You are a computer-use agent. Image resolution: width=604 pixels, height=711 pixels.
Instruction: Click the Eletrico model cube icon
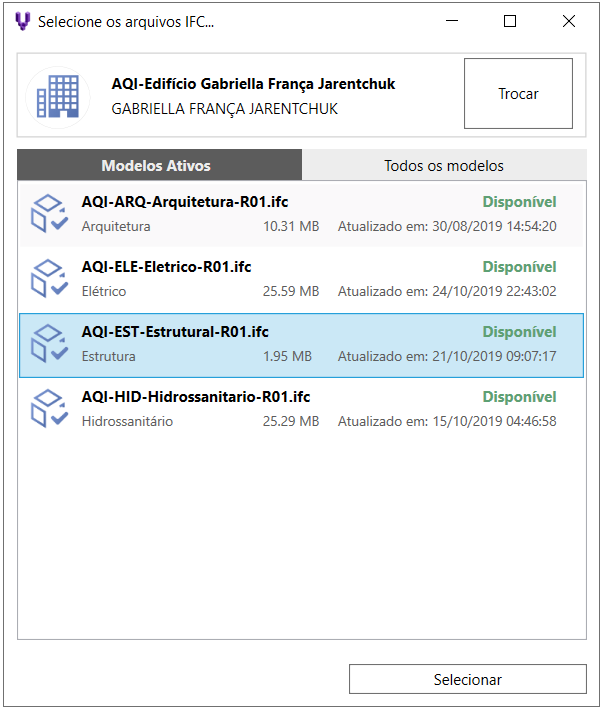point(49,278)
